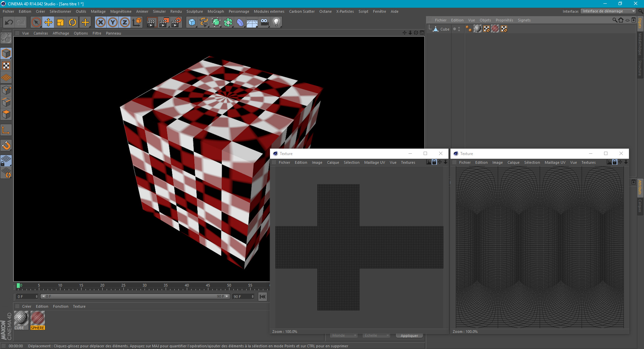The width and height of the screenshot is (644, 349).
Task: Toggle lock icon in left Texture window
Action: click(x=434, y=162)
